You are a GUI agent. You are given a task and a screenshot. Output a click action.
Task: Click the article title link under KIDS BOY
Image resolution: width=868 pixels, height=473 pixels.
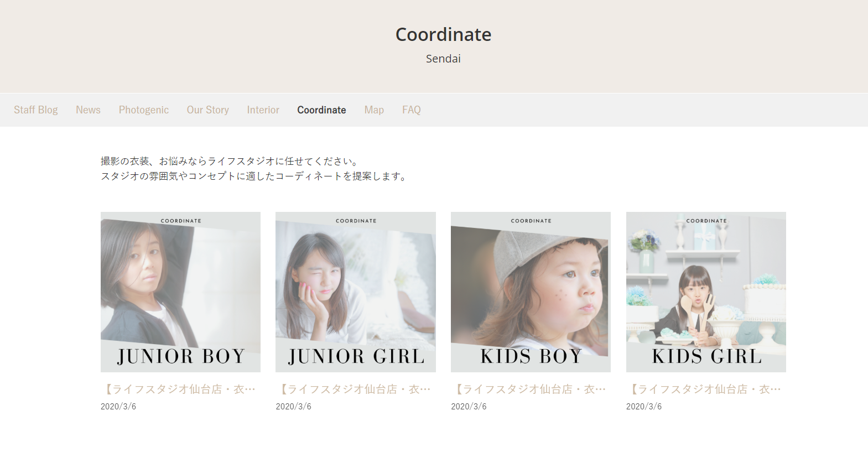point(530,389)
